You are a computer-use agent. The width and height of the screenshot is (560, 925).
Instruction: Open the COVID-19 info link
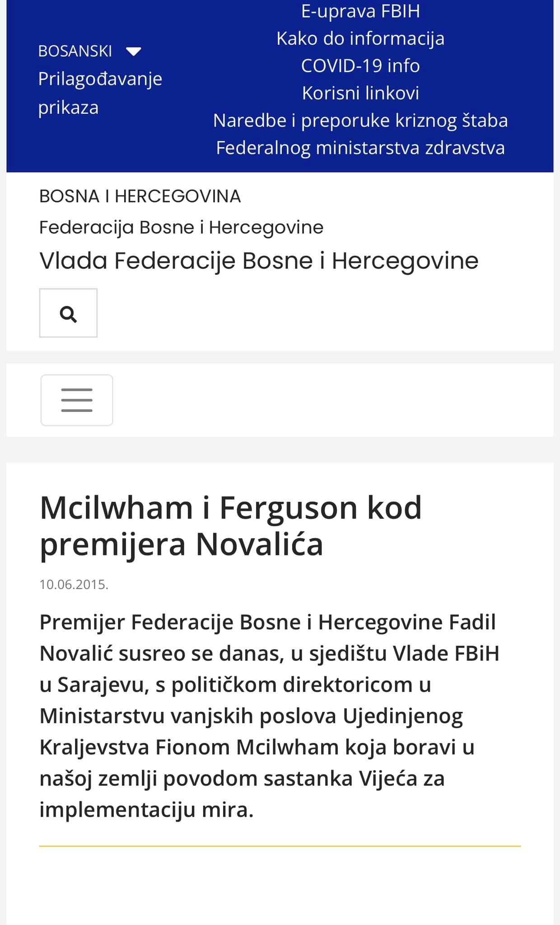360,66
